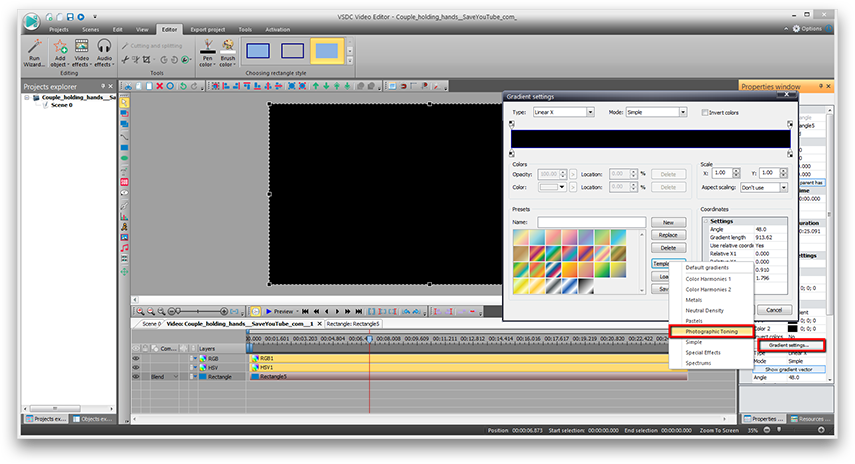Select Special Effects from templates menu
This screenshot has height=464, width=855.
[703, 352]
